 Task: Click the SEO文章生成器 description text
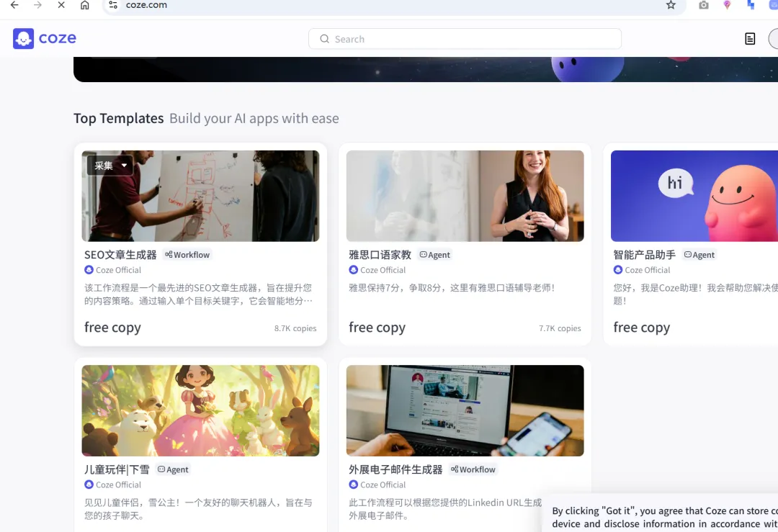point(199,294)
